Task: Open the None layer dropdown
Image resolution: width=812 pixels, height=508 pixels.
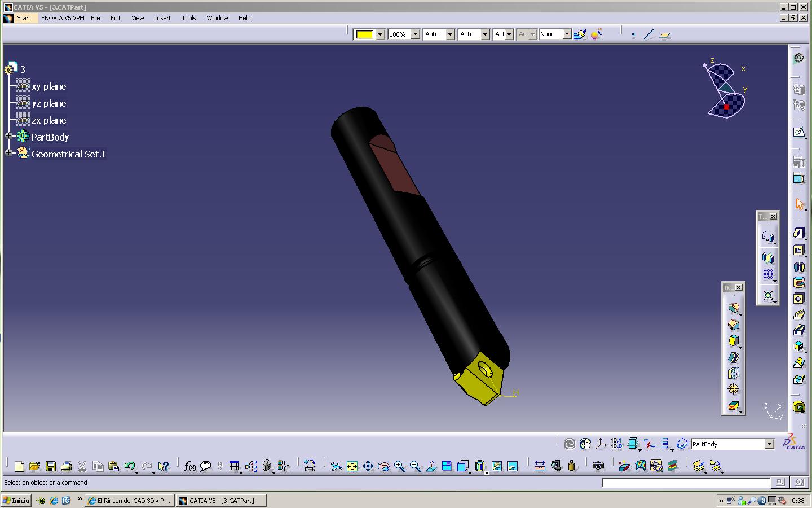Action: click(x=567, y=34)
